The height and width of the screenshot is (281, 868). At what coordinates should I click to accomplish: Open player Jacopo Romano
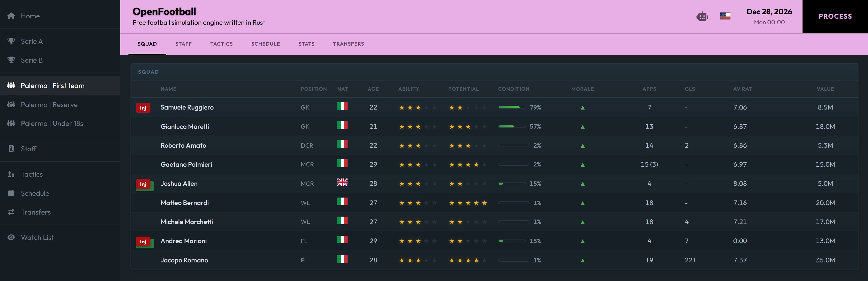(184, 260)
